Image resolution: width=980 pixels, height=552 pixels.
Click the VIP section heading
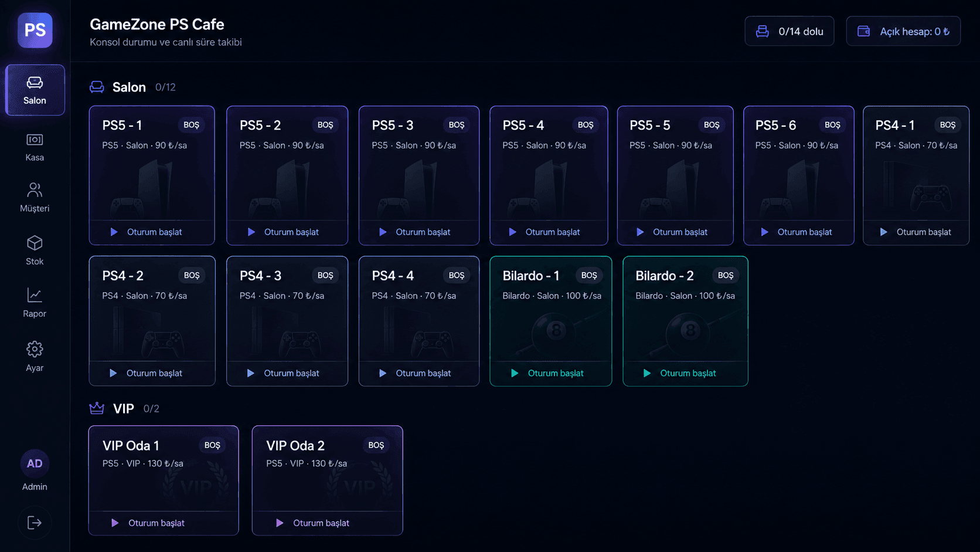pos(123,409)
